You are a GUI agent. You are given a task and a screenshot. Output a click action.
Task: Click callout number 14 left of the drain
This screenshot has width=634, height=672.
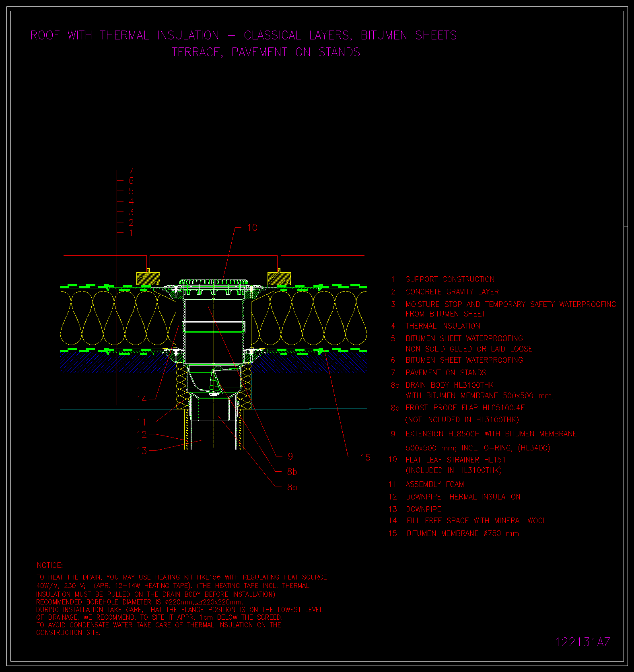[x=142, y=399]
